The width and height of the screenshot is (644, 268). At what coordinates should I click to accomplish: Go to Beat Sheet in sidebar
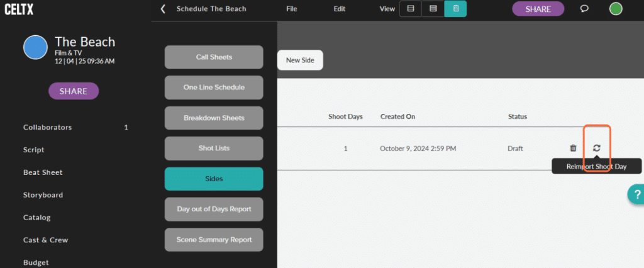[43, 172]
